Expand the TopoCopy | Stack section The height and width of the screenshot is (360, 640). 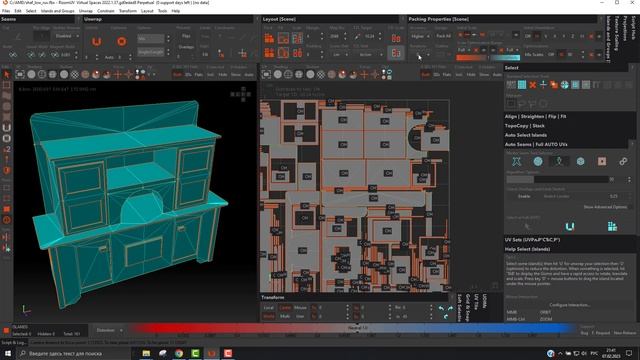[x=524, y=126]
